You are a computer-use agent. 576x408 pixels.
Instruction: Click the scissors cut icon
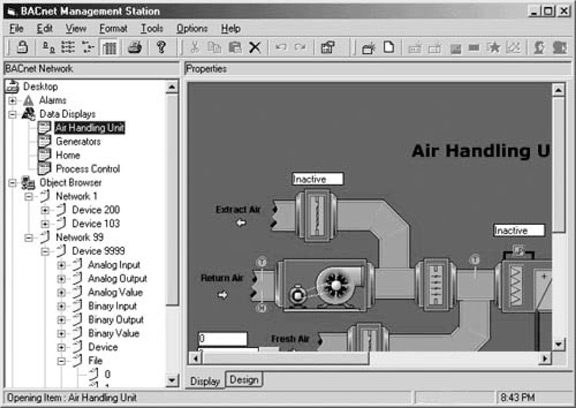(195, 47)
